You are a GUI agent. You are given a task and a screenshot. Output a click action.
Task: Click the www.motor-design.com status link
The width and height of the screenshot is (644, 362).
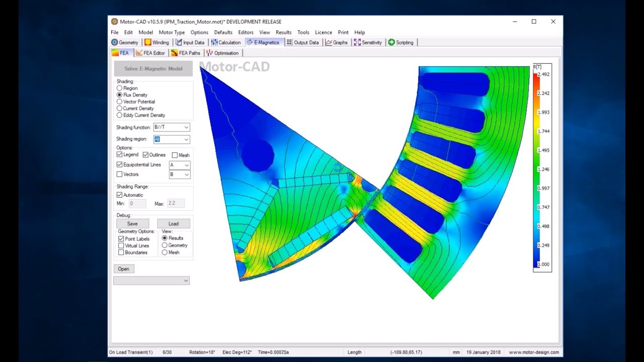pyautogui.click(x=534, y=352)
